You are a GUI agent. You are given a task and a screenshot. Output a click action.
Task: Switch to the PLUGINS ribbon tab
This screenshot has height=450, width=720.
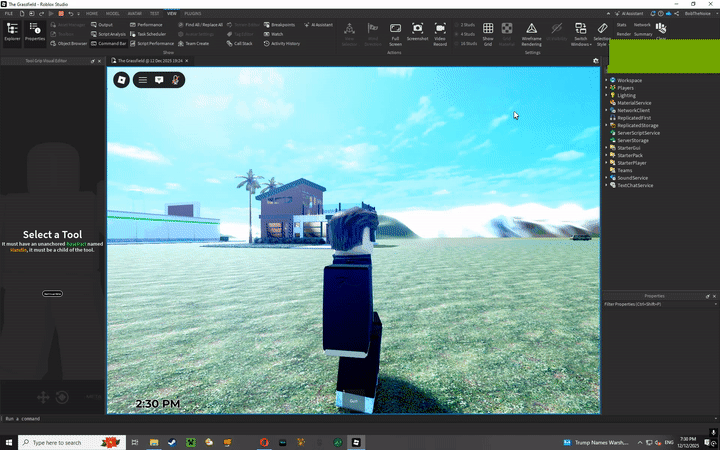(192, 13)
